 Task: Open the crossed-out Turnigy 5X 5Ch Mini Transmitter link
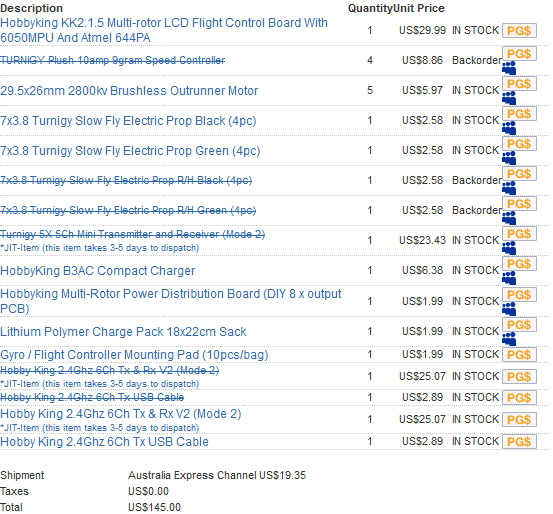[x=132, y=234]
